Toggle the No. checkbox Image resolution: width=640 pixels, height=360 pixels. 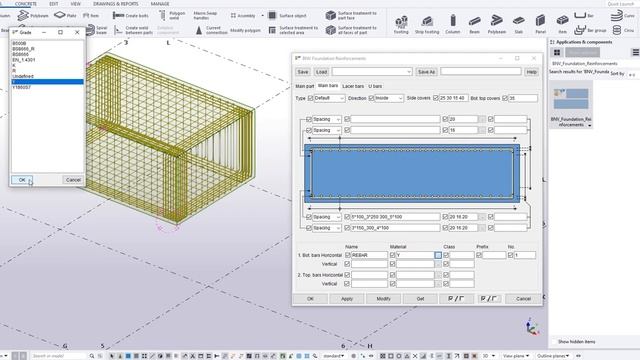click(510, 255)
